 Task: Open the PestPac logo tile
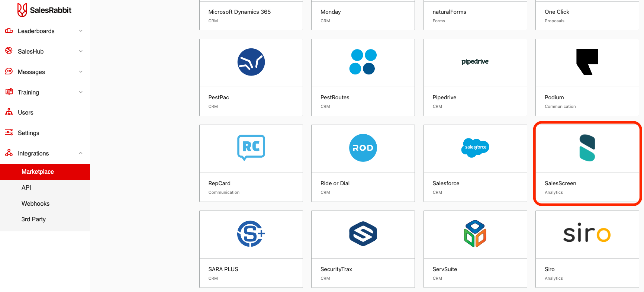coord(251,62)
